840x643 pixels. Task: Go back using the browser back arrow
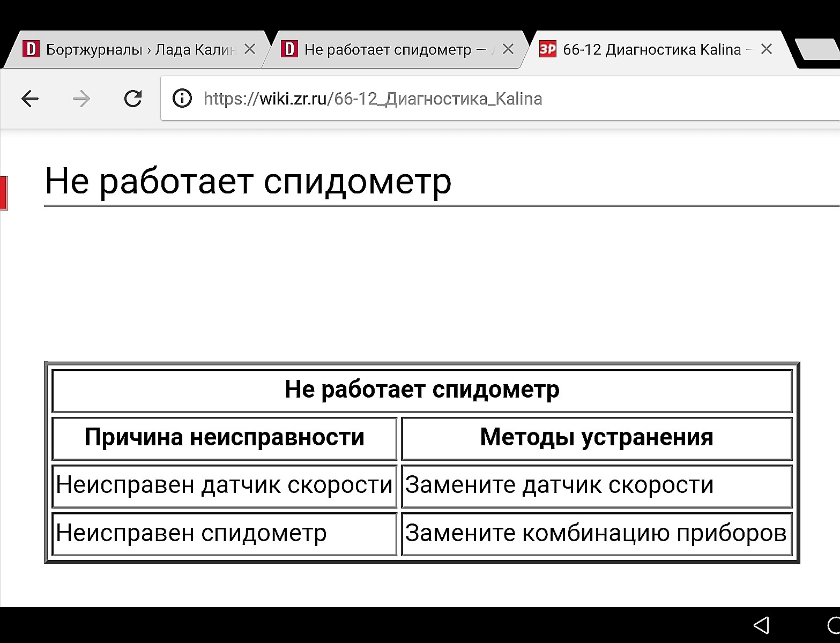pyautogui.click(x=30, y=99)
